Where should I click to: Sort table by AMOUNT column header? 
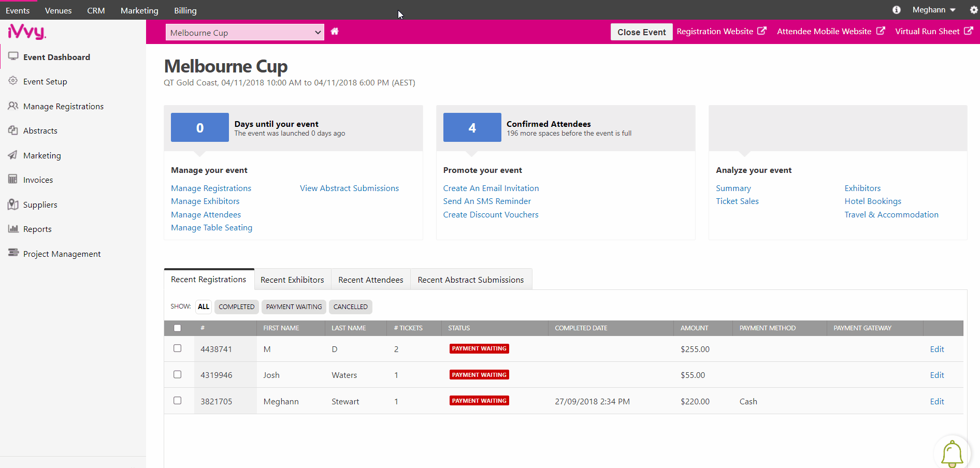[694, 328]
